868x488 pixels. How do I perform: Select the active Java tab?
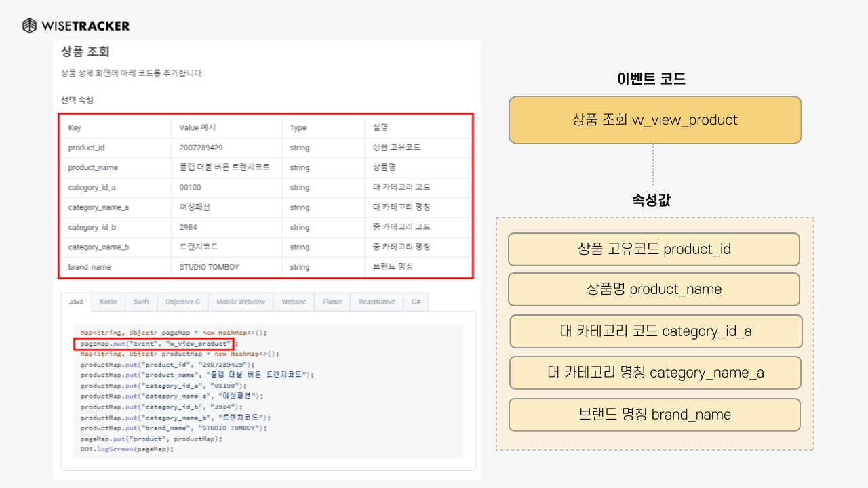77,302
